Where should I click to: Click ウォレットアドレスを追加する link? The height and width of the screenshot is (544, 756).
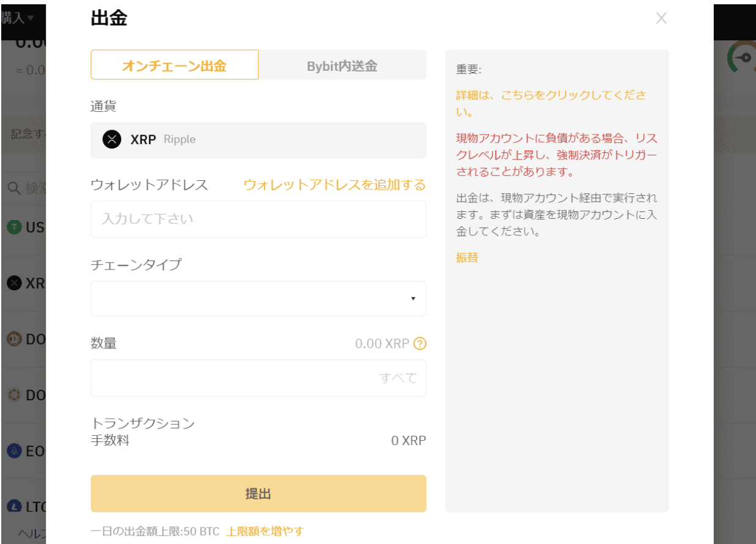(x=335, y=185)
